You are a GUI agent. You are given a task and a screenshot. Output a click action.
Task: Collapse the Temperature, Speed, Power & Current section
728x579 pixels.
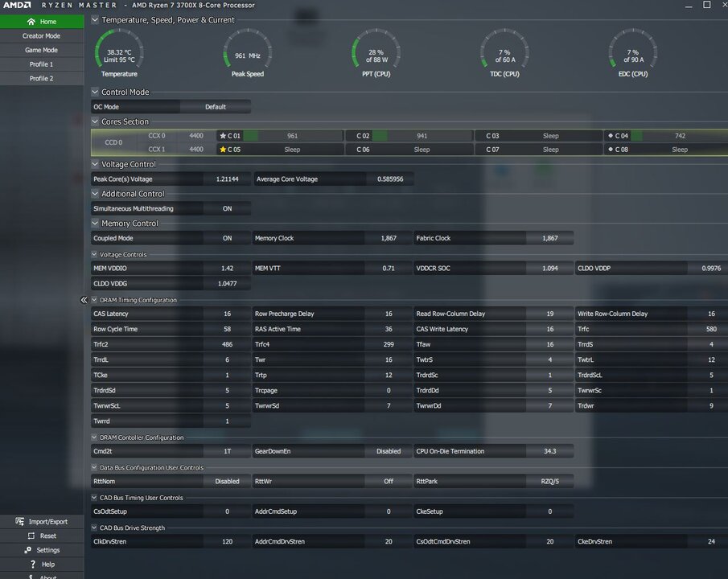[95, 19]
